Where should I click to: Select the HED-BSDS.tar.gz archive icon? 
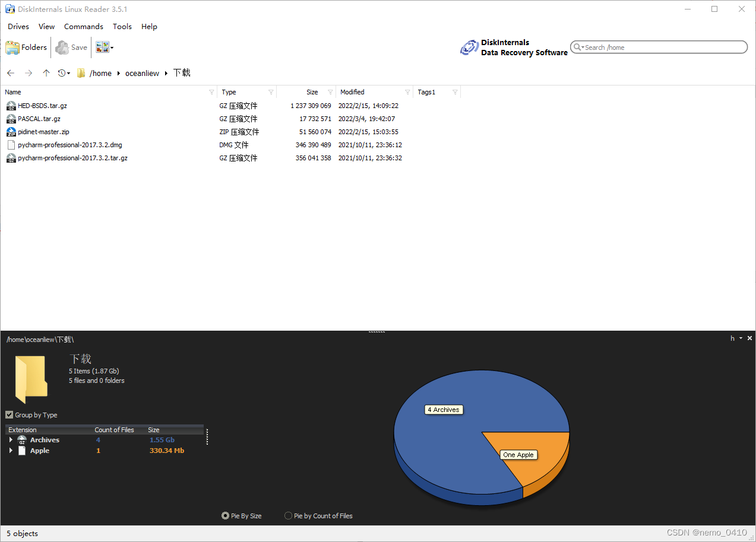point(11,106)
